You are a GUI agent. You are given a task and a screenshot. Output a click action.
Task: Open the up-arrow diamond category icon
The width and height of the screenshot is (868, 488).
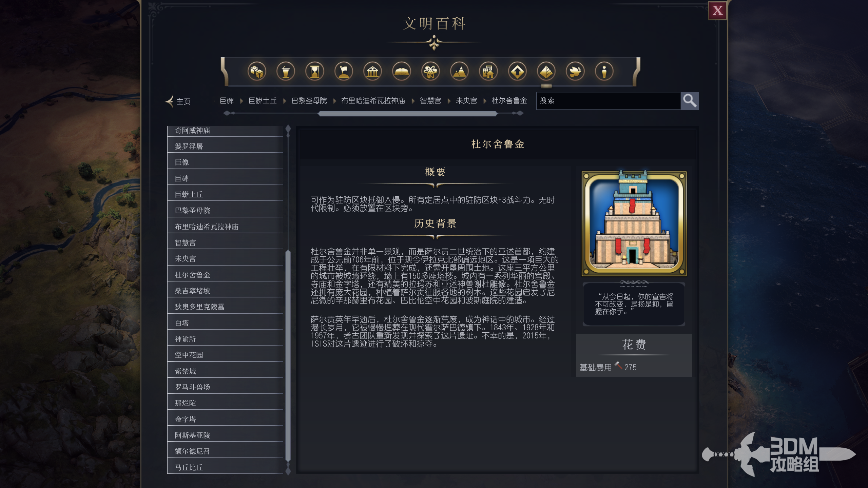coord(517,72)
